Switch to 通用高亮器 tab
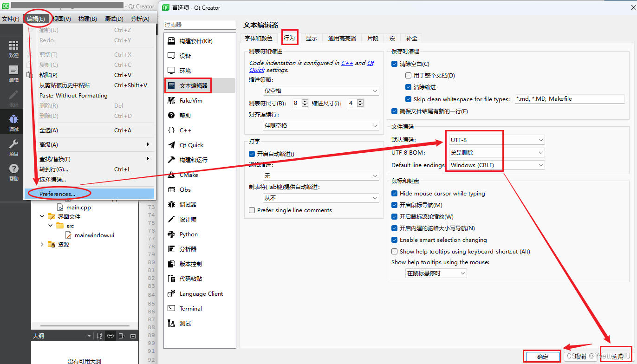The height and width of the screenshot is (364, 637). [x=342, y=38]
